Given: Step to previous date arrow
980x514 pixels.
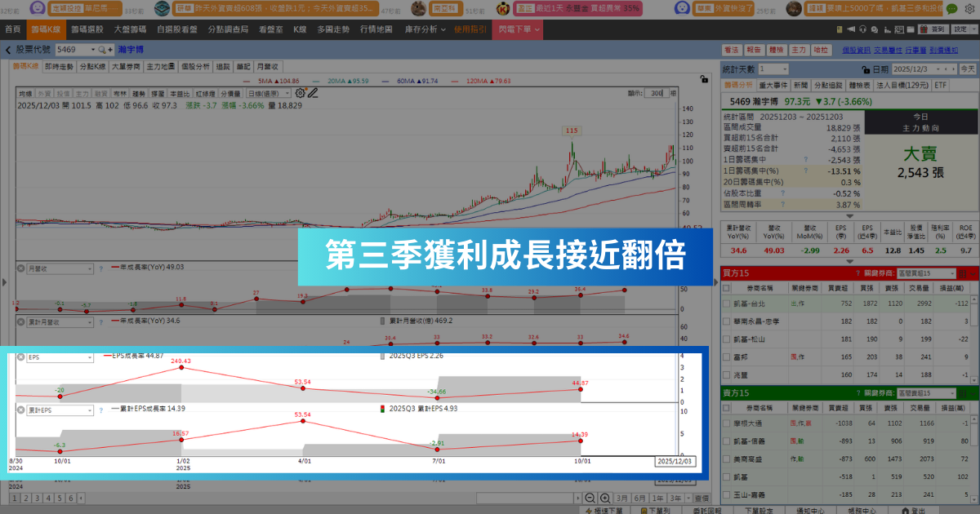Looking at the screenshot, I should tap(947, 69).
